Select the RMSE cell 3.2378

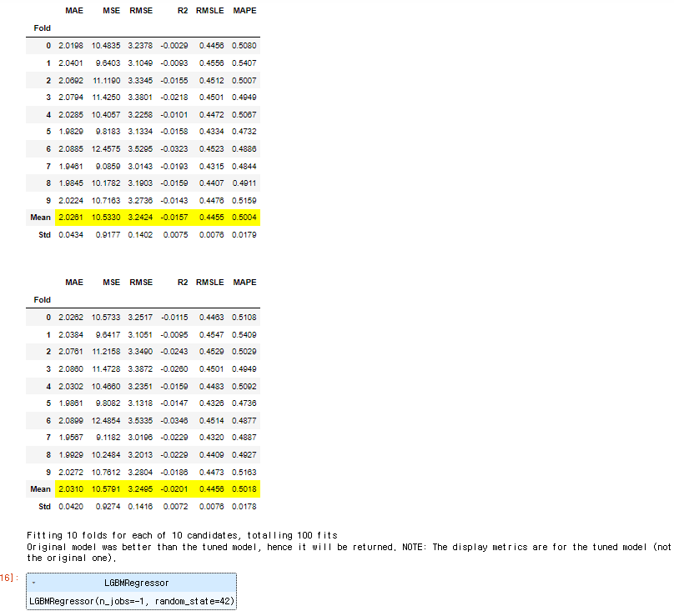point(140,46)
